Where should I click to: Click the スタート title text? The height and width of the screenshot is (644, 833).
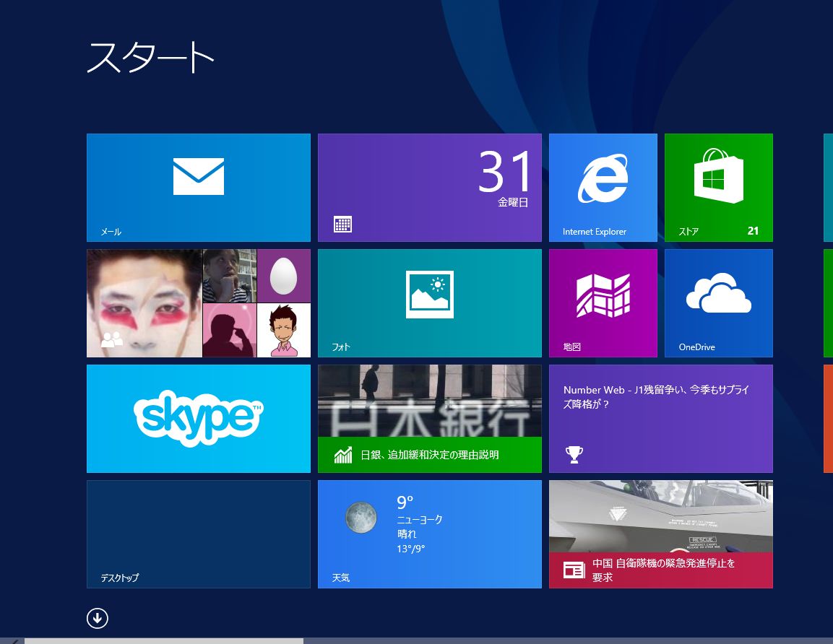pos(150,57)
